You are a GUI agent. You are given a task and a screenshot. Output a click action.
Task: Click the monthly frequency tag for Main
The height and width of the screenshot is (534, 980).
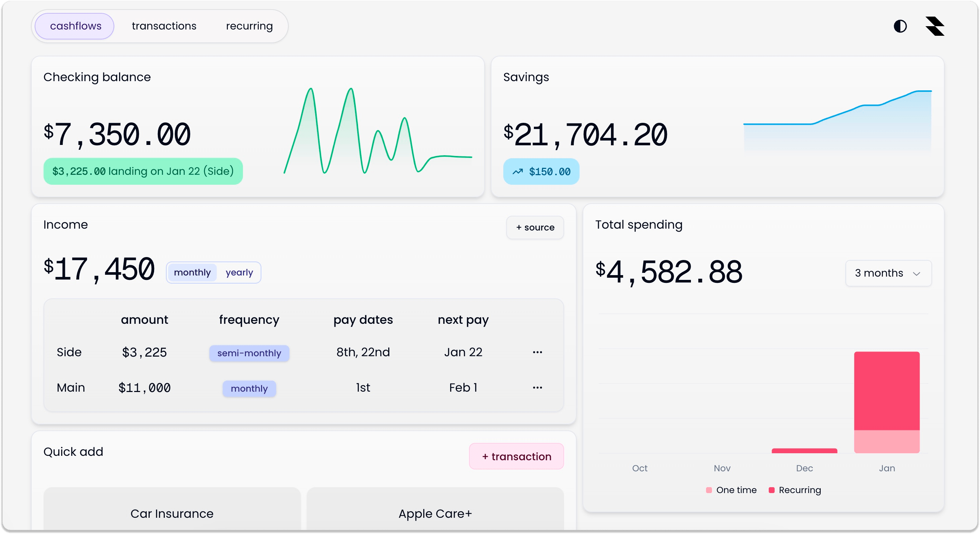(x=249, y=388)
